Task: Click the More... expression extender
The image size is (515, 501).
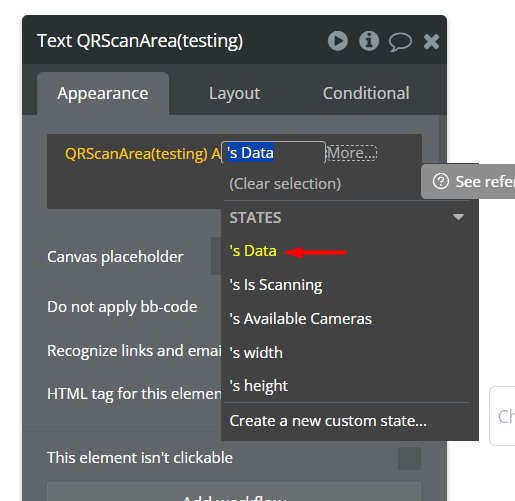Action: point(352,153)
